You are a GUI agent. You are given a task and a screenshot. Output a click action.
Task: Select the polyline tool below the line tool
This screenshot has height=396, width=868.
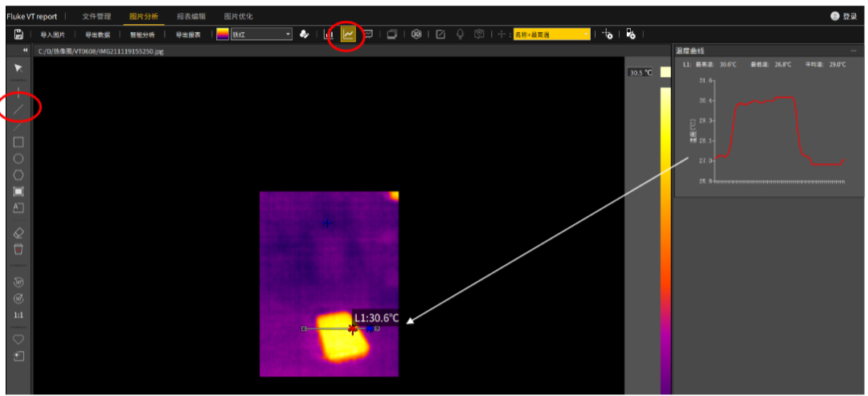pyautogui.click(x=18, y=126)
